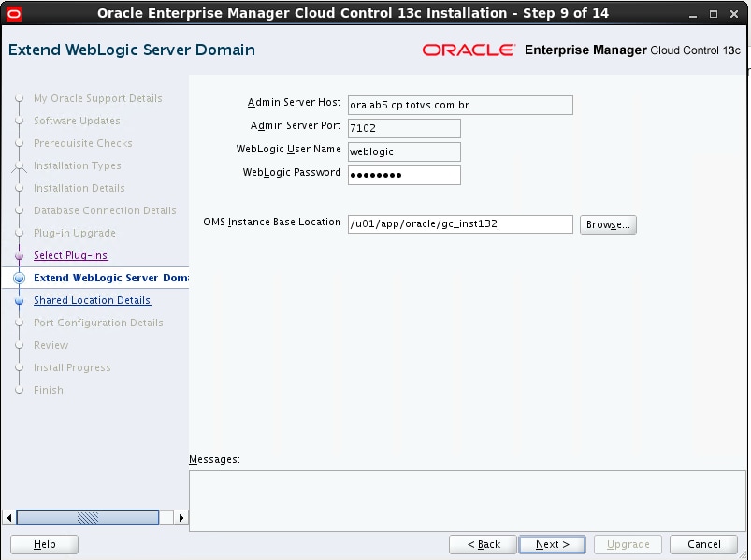Viewport: 751px width, 560px height.
Task: Click the step bullet beside Select Plug-ins
Action: (19, 255)
